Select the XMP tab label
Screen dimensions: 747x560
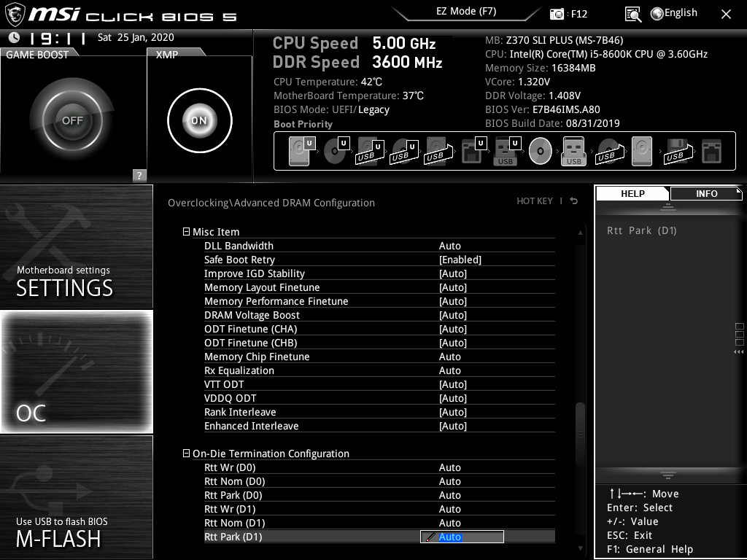click(167, 54)
